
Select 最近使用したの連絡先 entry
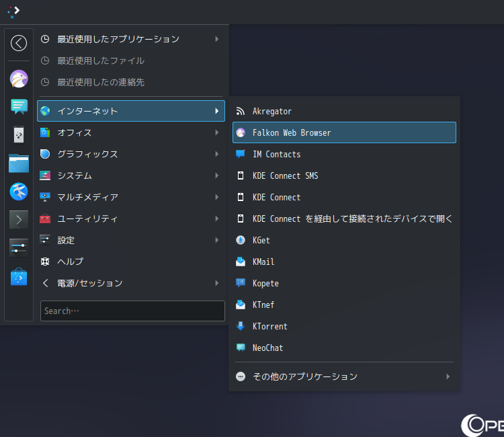point(131,82)
